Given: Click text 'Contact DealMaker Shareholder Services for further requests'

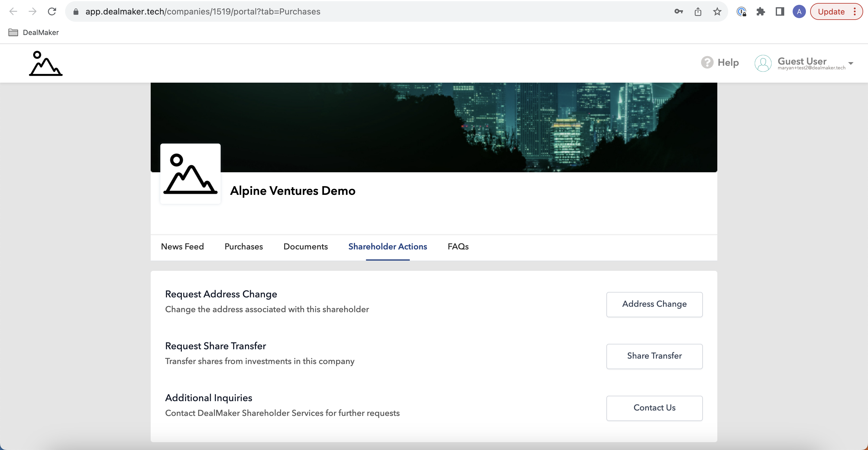Looking at the screenshot, I should click(282, 413).
